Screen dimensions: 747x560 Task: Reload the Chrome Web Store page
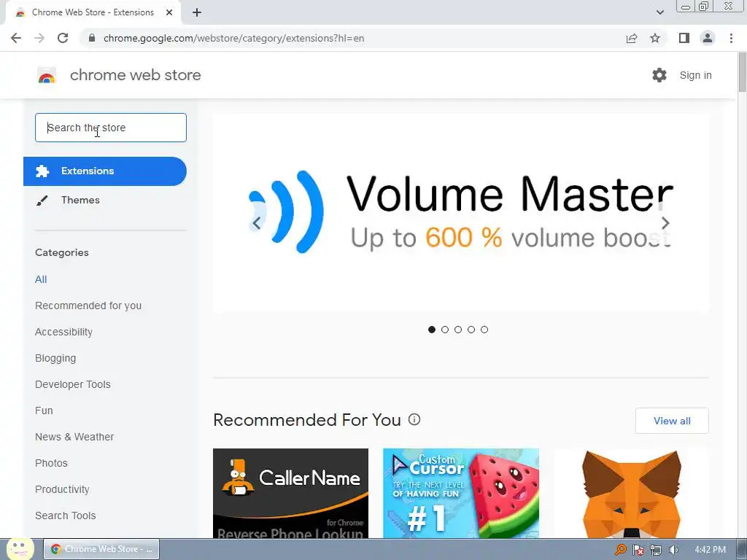point(63,38)
